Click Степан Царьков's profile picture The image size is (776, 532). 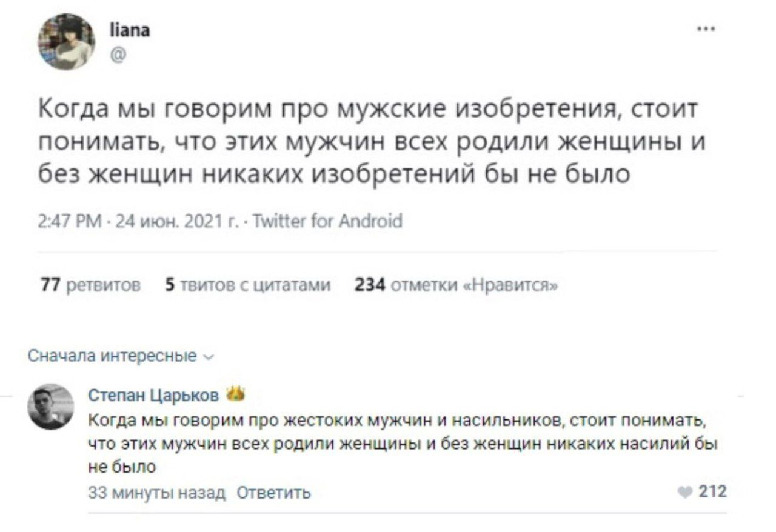pyautogui.click(x=51, y=406)
